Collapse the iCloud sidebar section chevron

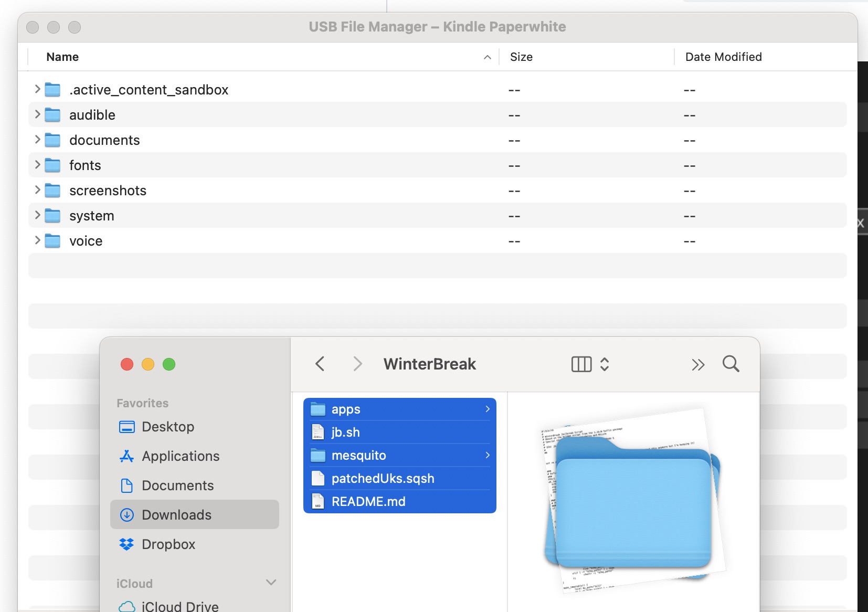pos(271,583)
